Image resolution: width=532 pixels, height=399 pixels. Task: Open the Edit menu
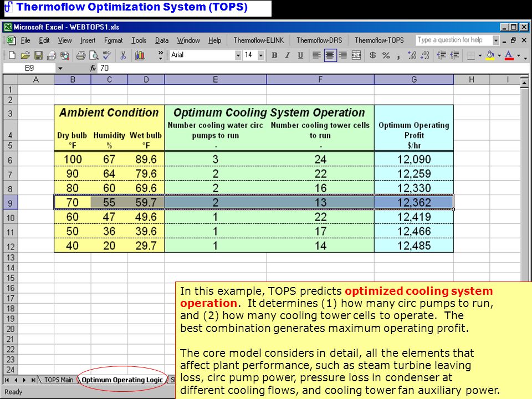[44, 40]
